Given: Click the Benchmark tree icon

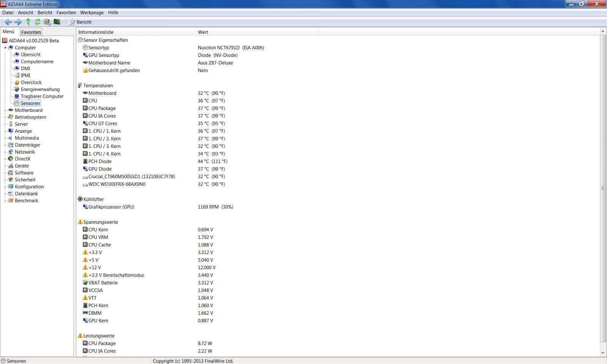Looking at the screenshot, I should 11,201.
